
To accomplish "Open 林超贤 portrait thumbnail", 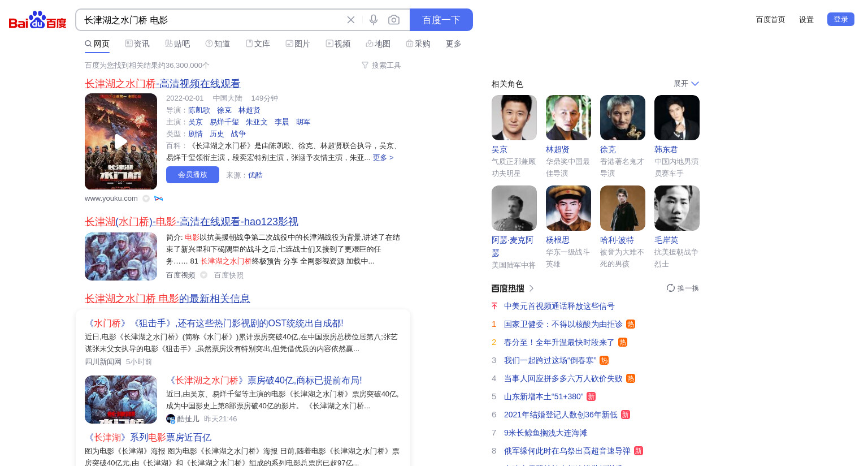I will (x=568, y=118).
